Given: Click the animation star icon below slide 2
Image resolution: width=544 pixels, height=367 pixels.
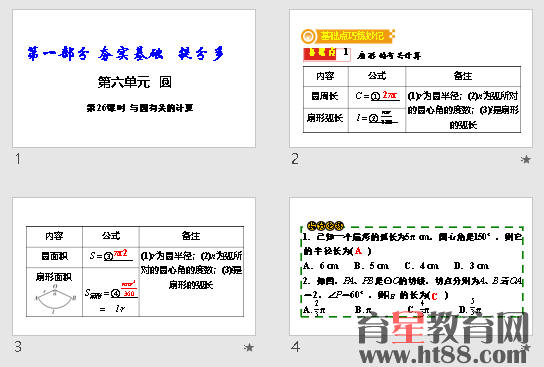Looking at the screenshot, I should click(526, 159).
